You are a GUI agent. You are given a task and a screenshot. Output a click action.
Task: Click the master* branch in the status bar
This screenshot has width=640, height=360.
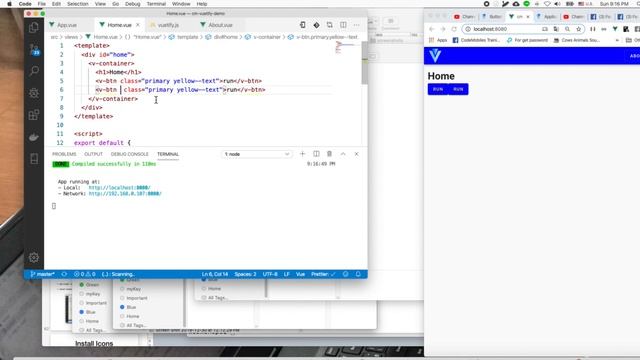click(42, 274)
